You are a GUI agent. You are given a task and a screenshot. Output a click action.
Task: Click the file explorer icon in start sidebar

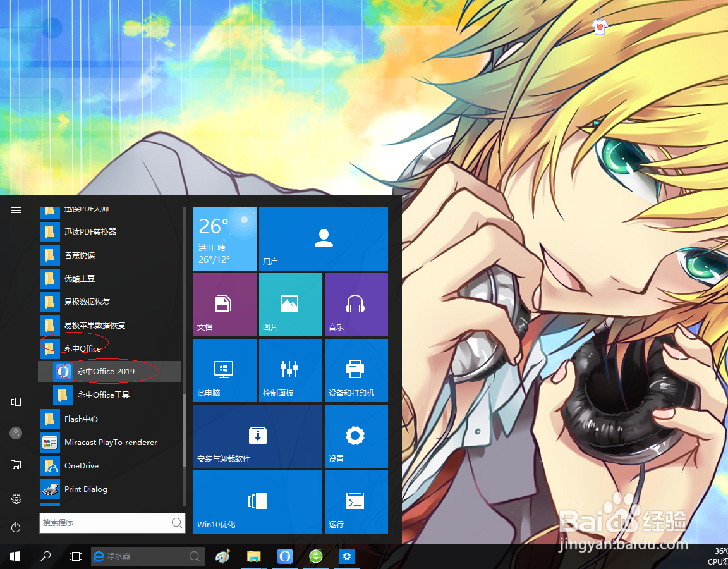pos(16,465)
